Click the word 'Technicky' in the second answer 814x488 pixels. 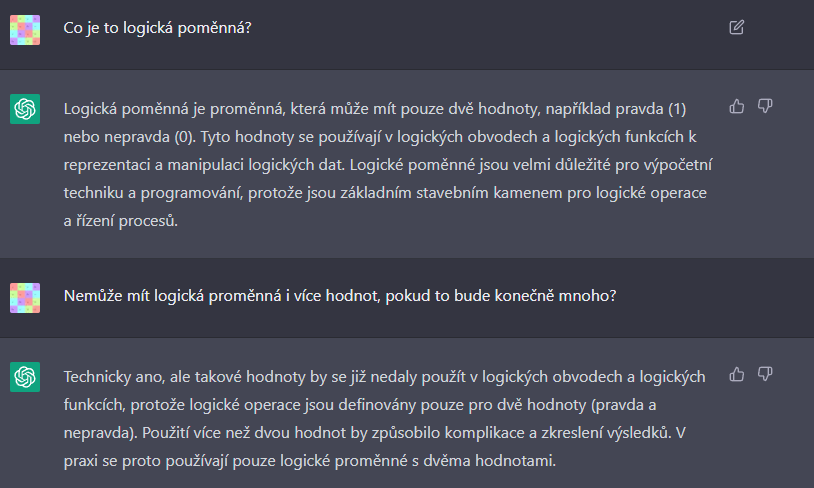96,376
